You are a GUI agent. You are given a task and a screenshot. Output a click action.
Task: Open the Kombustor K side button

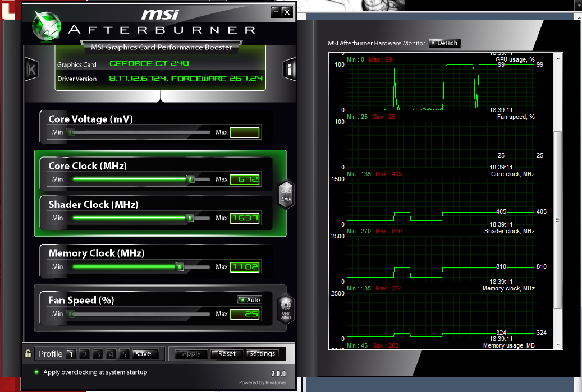point(31,70)
